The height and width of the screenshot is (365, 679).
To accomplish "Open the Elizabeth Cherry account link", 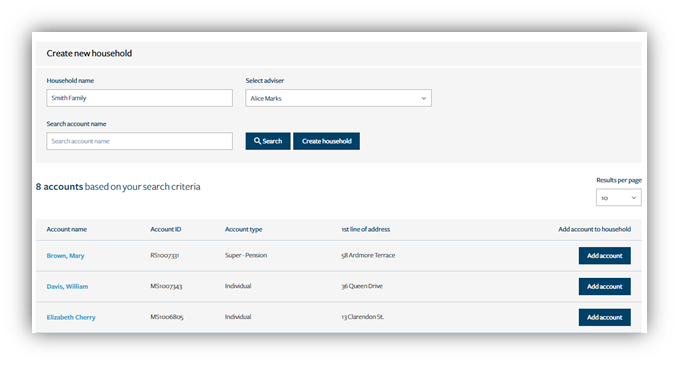I will [71, 317].
